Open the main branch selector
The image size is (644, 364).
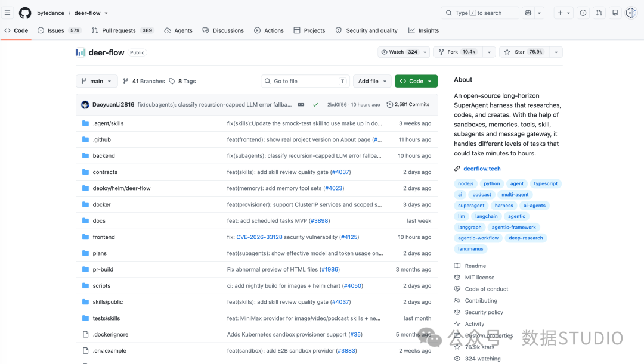97,81
